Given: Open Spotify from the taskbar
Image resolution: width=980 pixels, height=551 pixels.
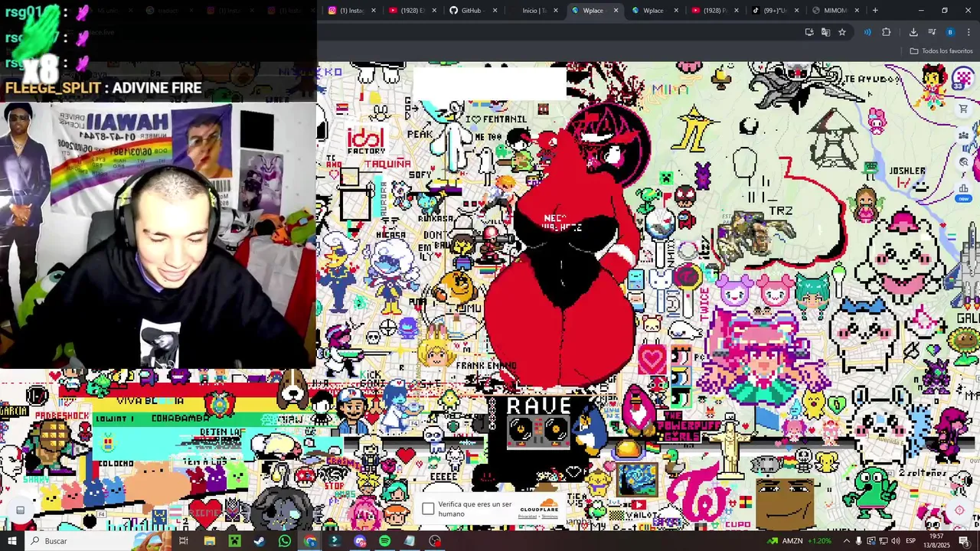Looking at the screenshot, I should point(385,541).
